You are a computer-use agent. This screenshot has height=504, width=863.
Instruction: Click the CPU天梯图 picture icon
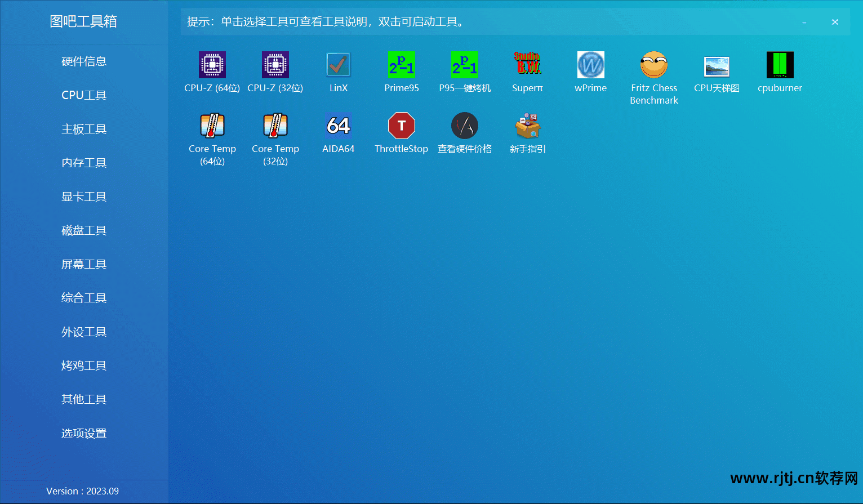tap(717, 66)
